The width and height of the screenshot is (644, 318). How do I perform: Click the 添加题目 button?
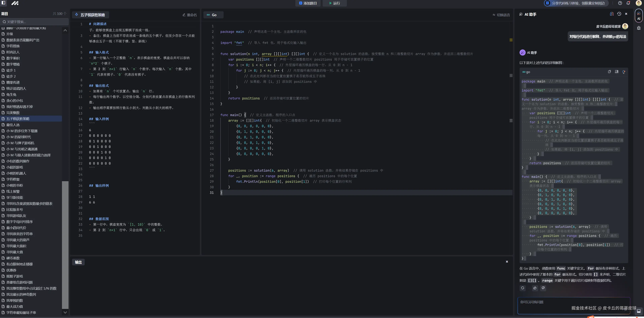308,3
